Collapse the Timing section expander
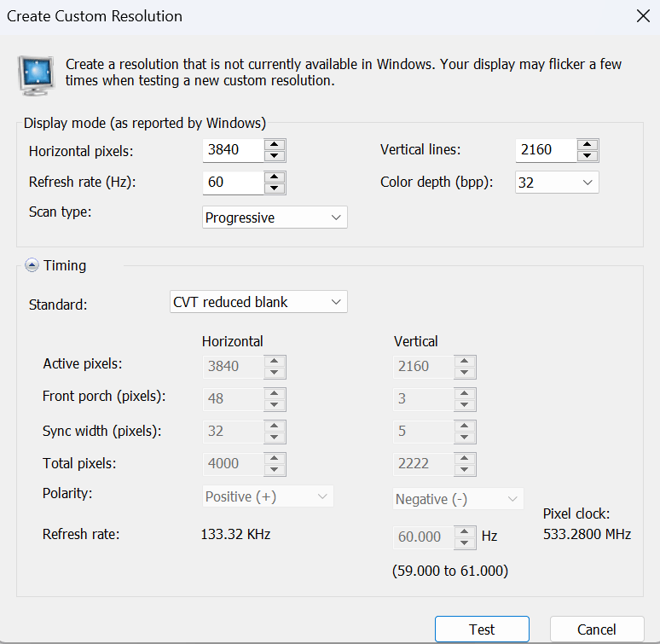Screen dimensions: 660x644 [32, 265]
